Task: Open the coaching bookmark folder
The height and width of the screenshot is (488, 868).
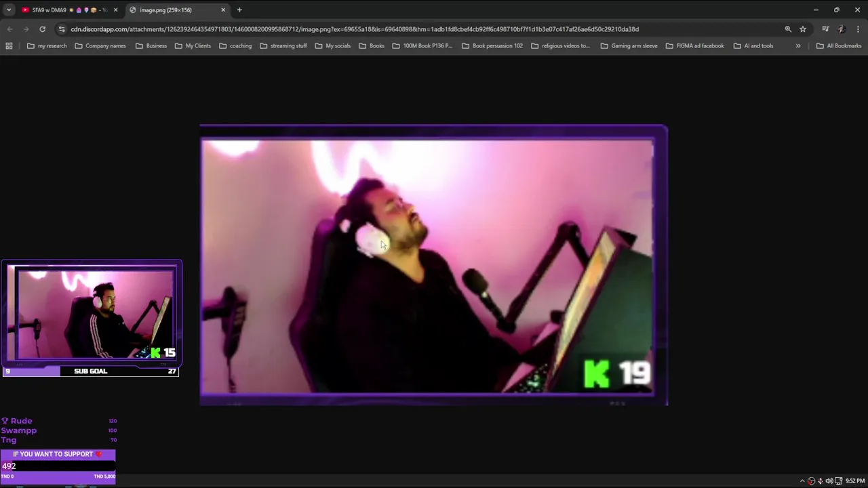Action: pyautogui.click(x=235, y=46)
